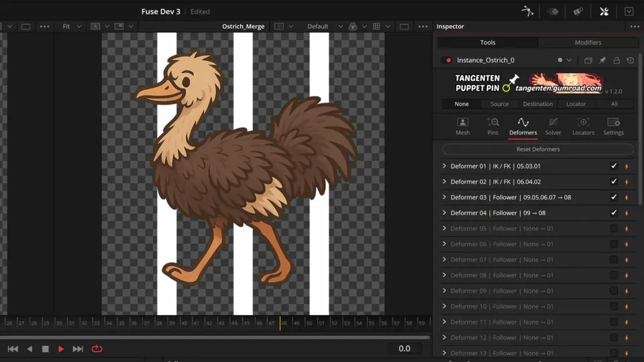
Task: Stop playback
Action: coord(45,349)
